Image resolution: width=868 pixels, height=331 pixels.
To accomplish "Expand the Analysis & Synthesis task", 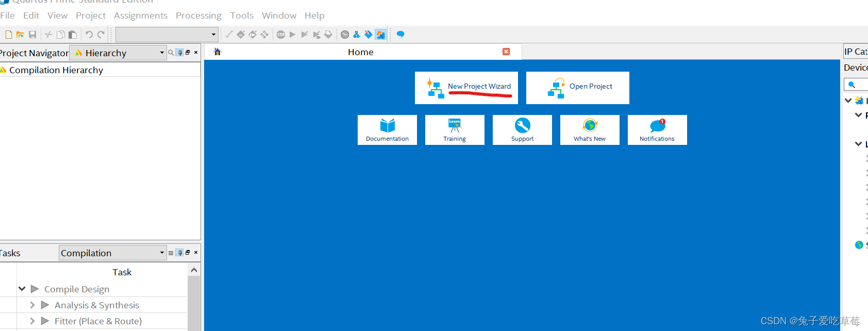I will point(32,305).
